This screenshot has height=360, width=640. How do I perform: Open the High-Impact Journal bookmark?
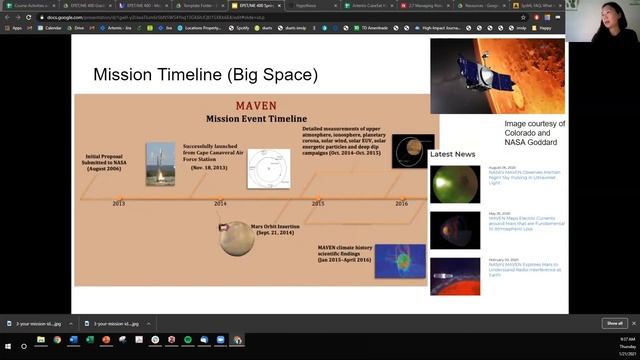[x=438, y=28]
